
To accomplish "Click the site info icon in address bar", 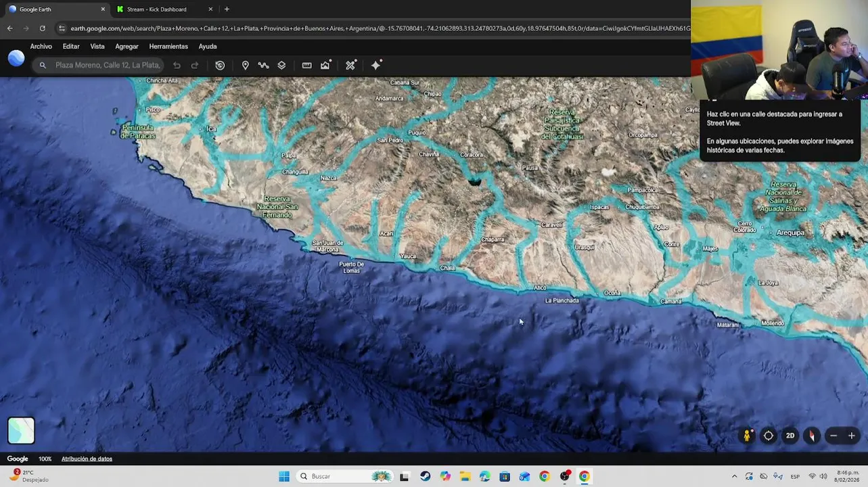I will (x=62, y=28).
